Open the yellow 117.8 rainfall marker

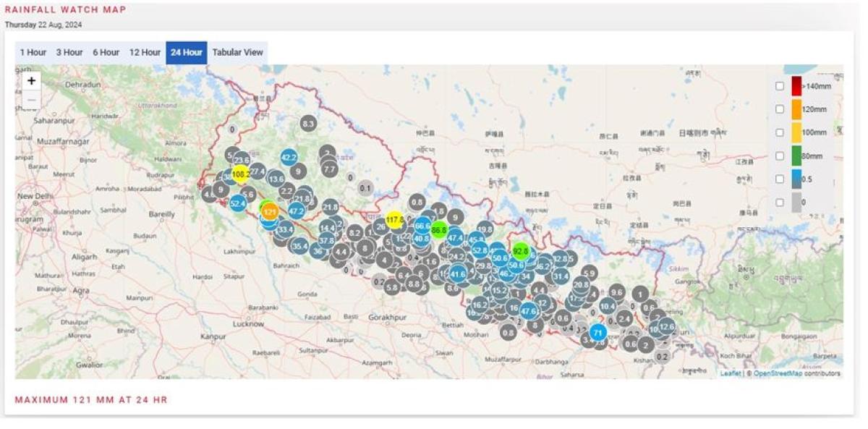point(395,220)
